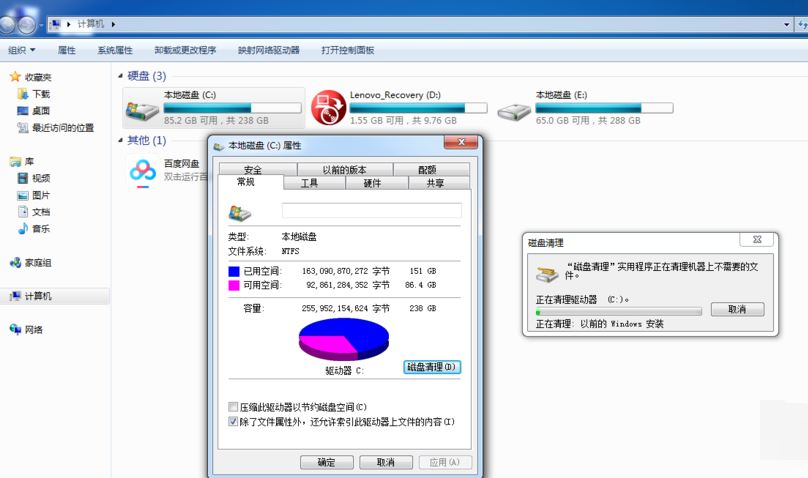Open the Lenovo_Recovery (D:) drive icon

(x=328, y=107)
